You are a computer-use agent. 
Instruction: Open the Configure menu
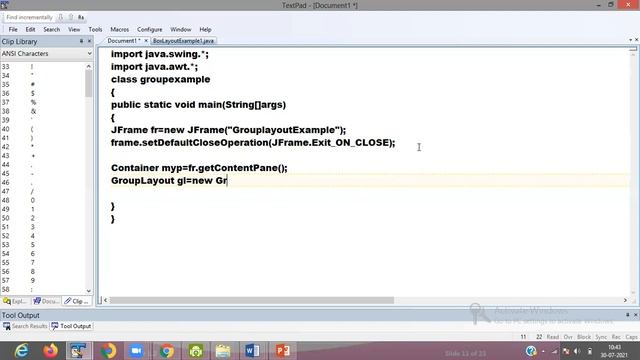[149, 29]
